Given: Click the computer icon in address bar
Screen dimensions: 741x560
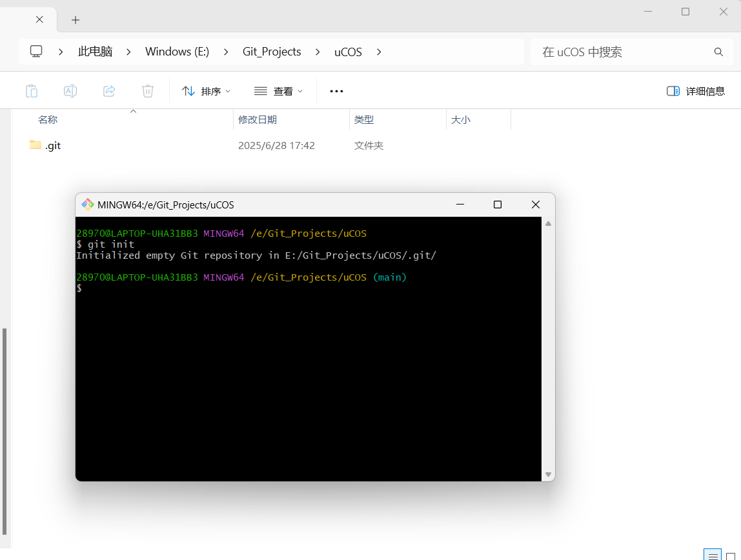Looking at the screenshot, I should click(x=36, y=52).
